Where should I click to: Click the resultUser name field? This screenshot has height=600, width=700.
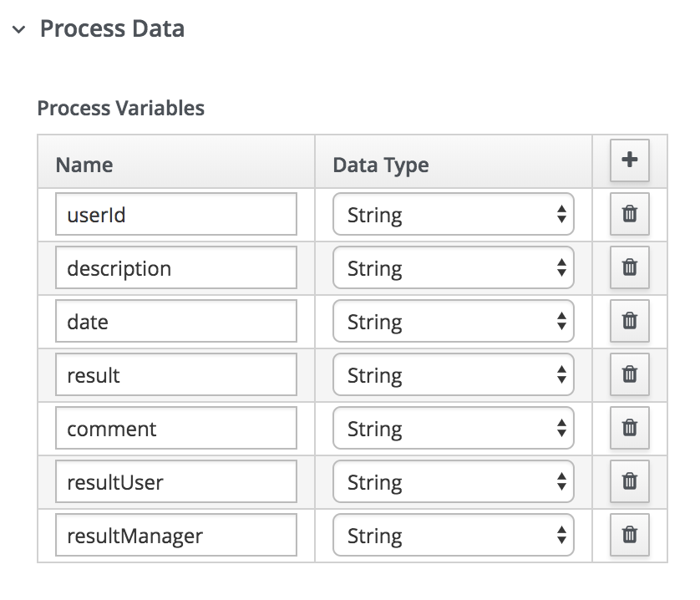[x=176, y=482]
